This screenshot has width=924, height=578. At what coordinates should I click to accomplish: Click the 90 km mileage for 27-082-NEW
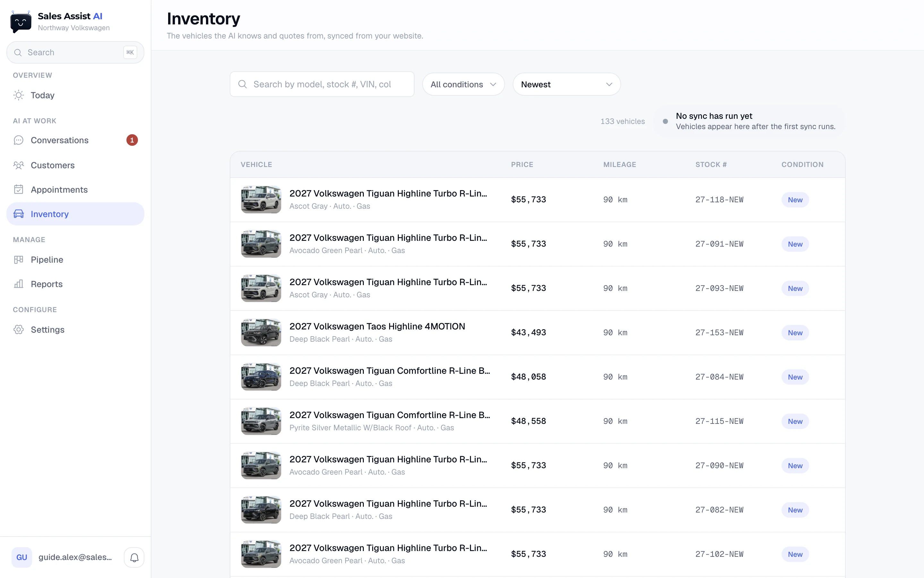pyautogui.click(x=615, y=510)
